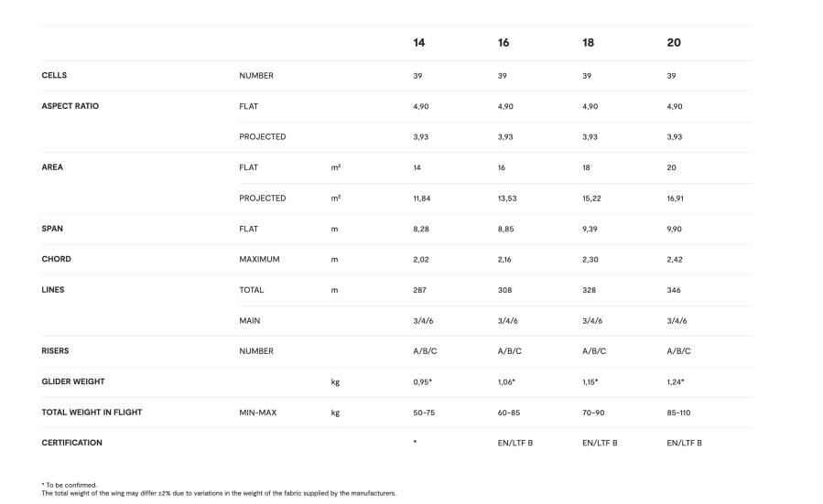Click the CHORD row label
The width and height of the screenshot is (823, 504).
point(56,259)
